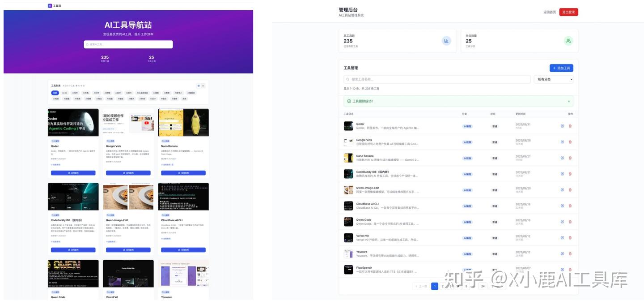Dismiss the 工具删除成功 success alert
Viewport: 644px width, 305px height.
coord(569,101)
